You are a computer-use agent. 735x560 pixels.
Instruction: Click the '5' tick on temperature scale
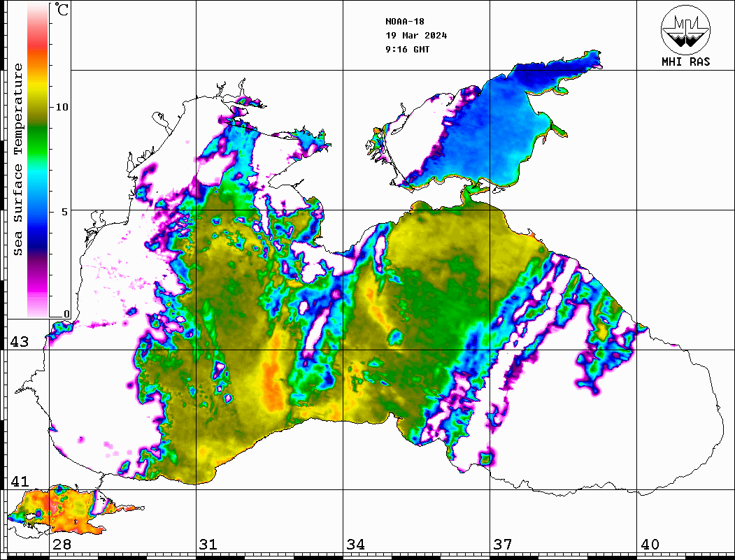click(65, 212)
